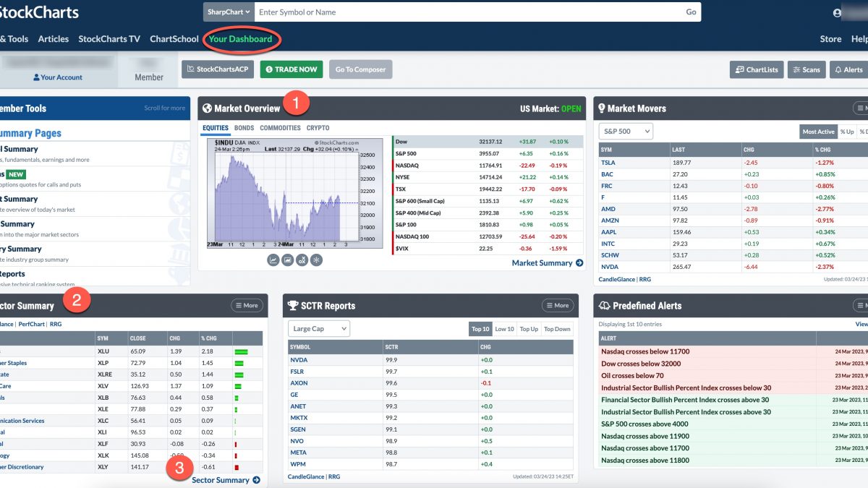Open CandleGlance link under Market Movers

click(x=617, y=279)
